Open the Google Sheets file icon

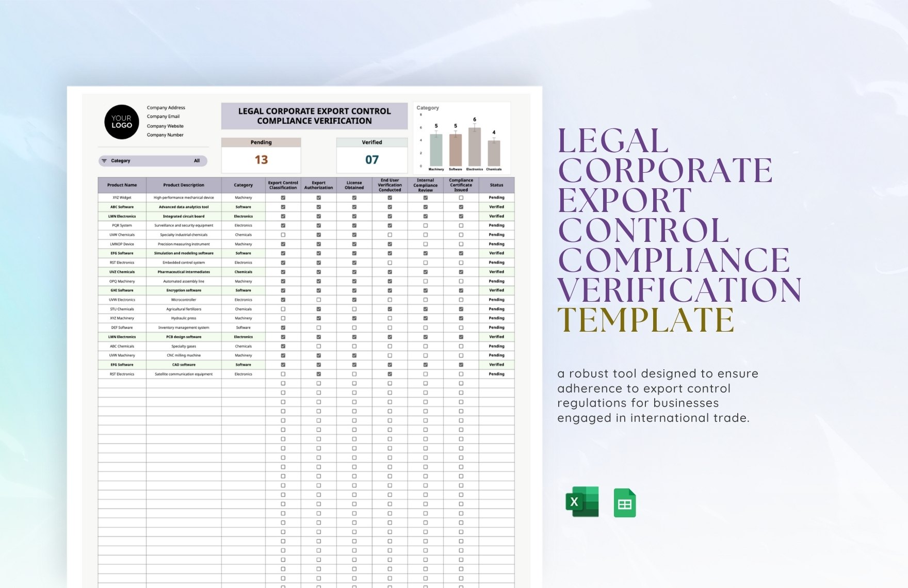tap(625, 503)
